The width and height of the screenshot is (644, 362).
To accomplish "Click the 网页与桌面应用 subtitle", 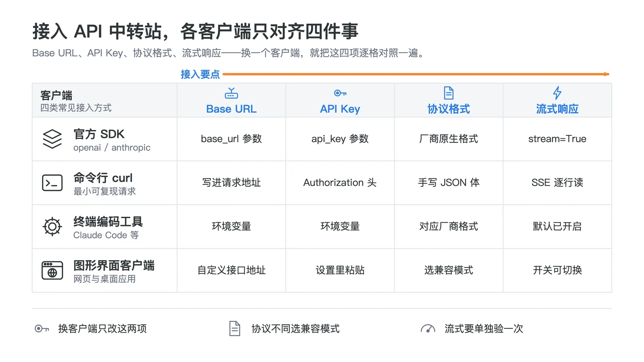I will pos(105,279).
